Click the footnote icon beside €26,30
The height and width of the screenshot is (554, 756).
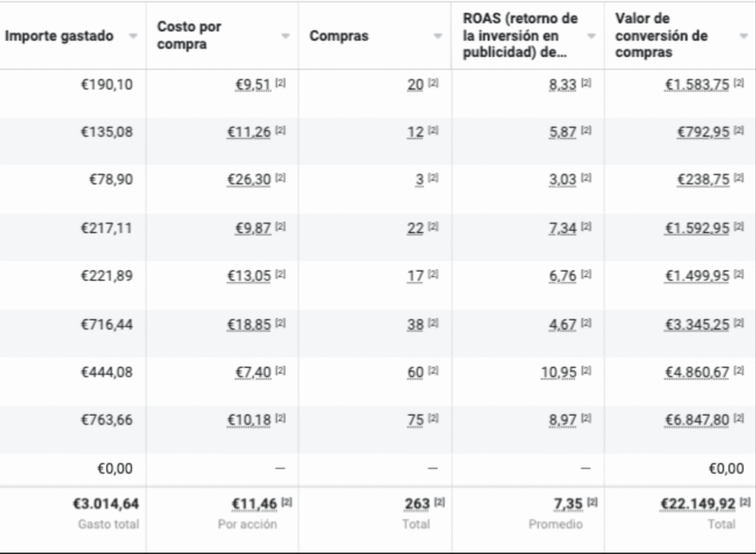(x=281, y=180)
